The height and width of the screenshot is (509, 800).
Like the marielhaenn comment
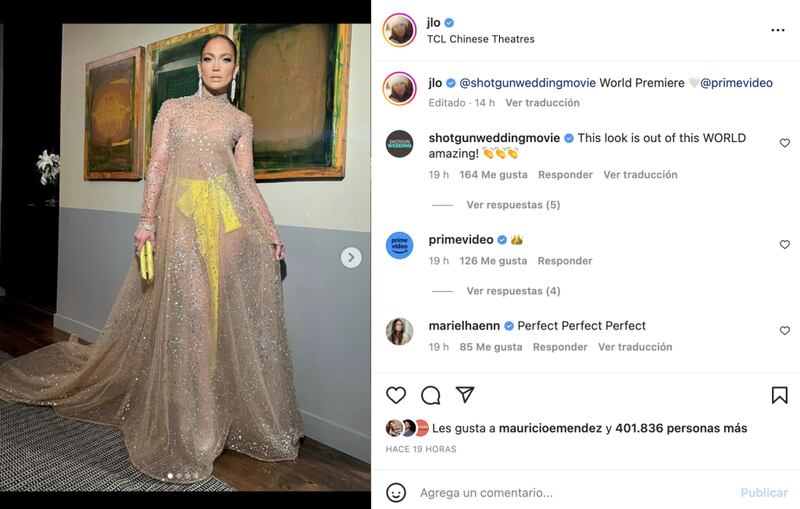(x=784, y=330)
